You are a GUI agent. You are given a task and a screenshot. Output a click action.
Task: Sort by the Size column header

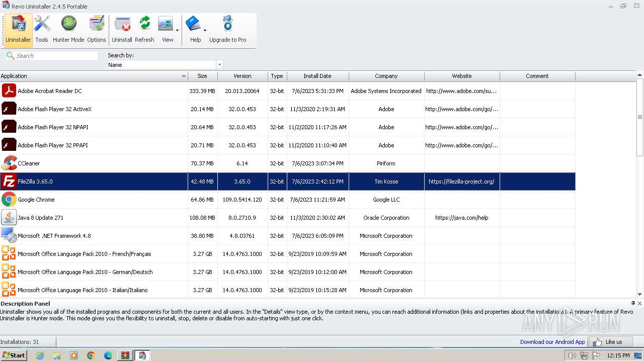(x=202, y=76)
